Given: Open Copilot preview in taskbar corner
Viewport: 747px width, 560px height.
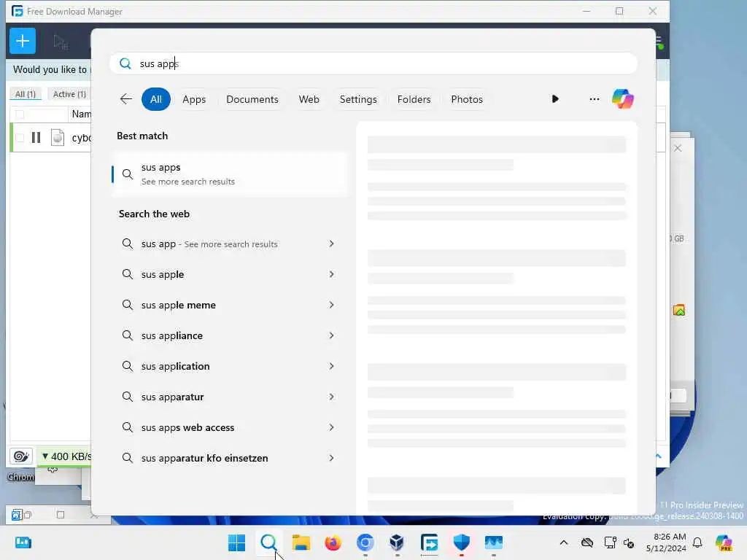Looking at the screenshot, I should tap(724, 542).
